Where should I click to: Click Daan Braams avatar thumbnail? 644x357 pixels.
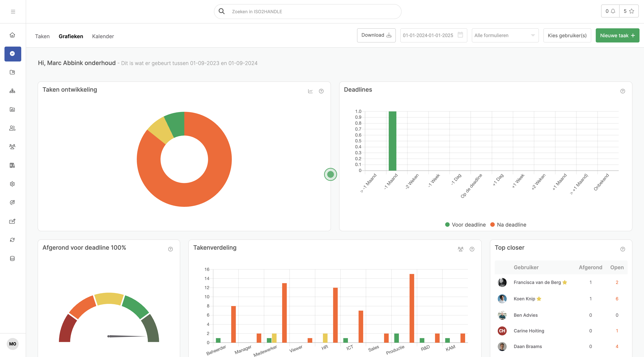tap(502, 347)
